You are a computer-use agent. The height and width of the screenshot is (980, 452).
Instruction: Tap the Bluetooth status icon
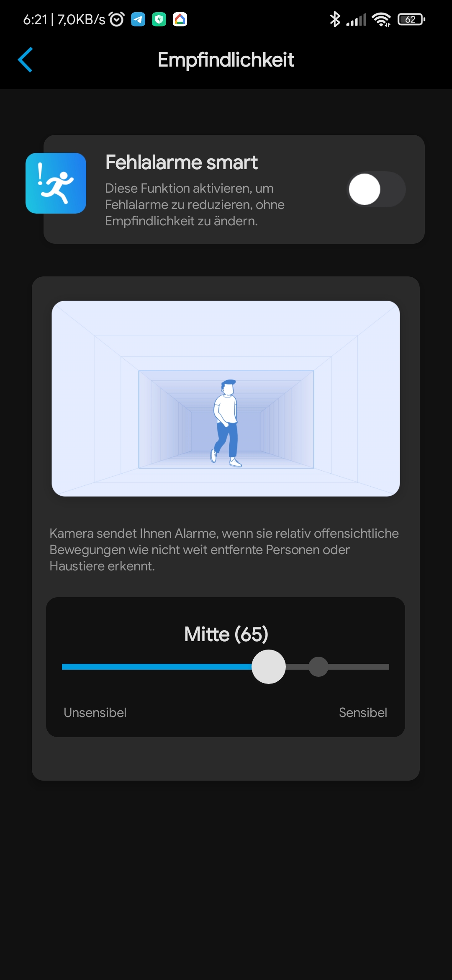335,19
